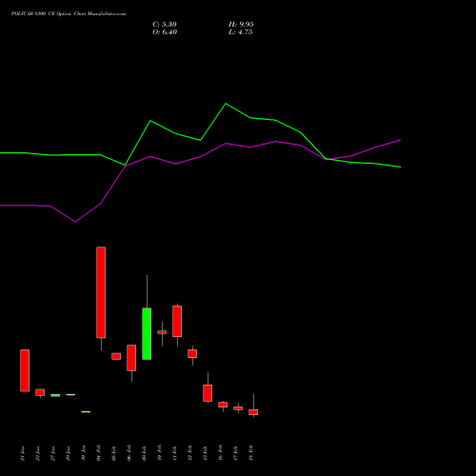Select the first red candlestick on 21 Jan
This screenshot has height=476, width=476.
pos(25,370)
